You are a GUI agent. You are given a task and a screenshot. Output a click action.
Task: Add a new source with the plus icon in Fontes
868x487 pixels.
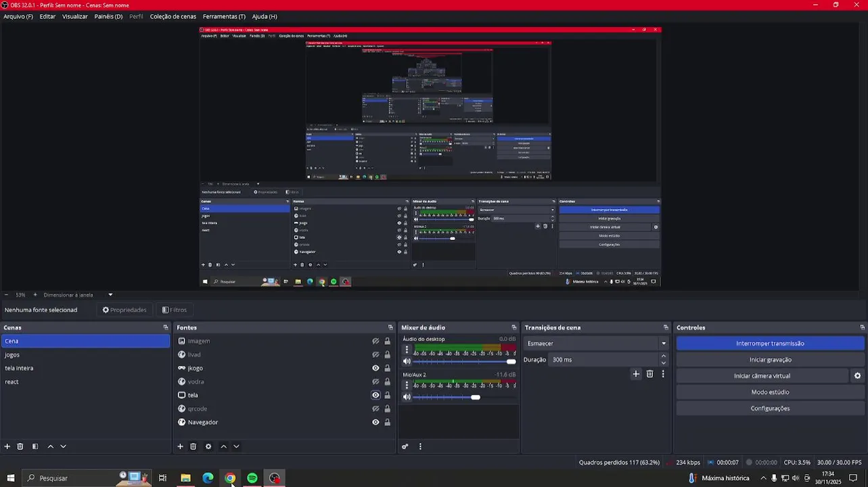[x=180, y=446]
